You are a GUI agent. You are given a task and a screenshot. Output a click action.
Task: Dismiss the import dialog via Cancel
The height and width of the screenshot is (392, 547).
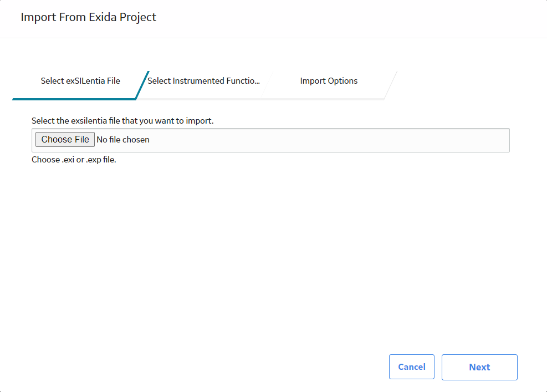click(x=412, y=367)
